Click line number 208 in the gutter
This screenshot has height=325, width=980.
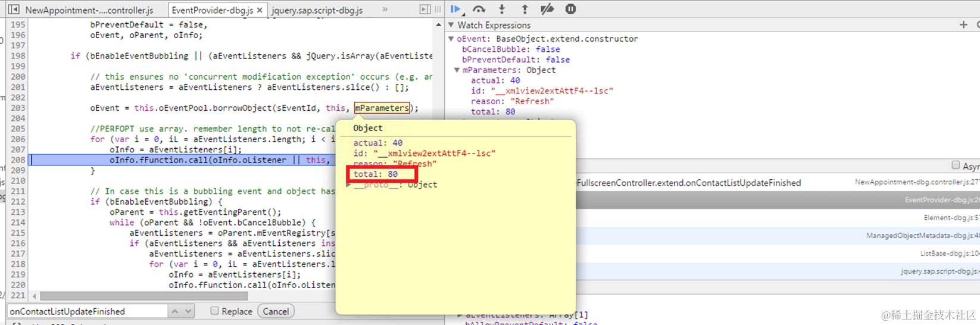(18, 160)
